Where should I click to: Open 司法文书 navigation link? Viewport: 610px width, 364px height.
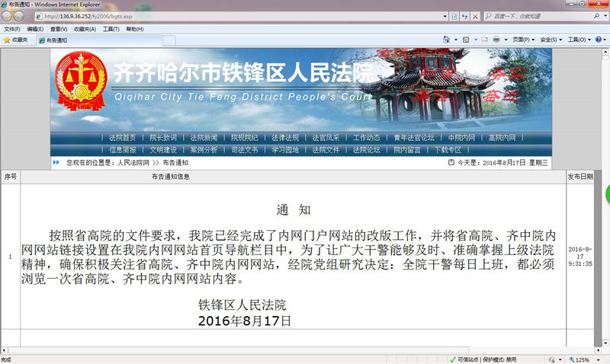coord(244,150)
